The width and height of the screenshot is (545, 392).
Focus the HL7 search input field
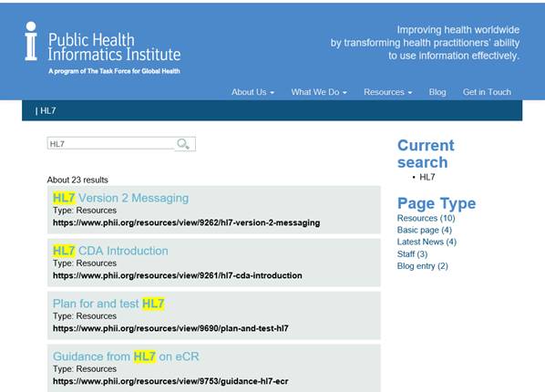[111, 144]
